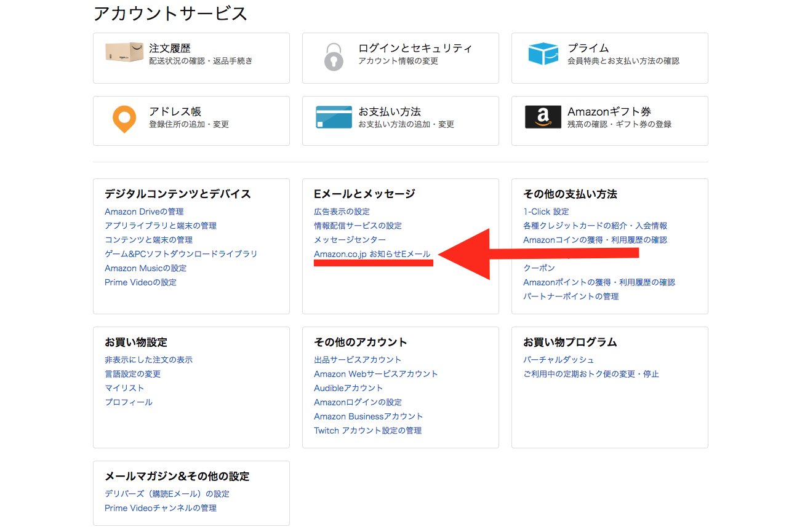Open Amazon Webサービスアカウント link
Screen dimensions: 797x532
tap(376, 374)
